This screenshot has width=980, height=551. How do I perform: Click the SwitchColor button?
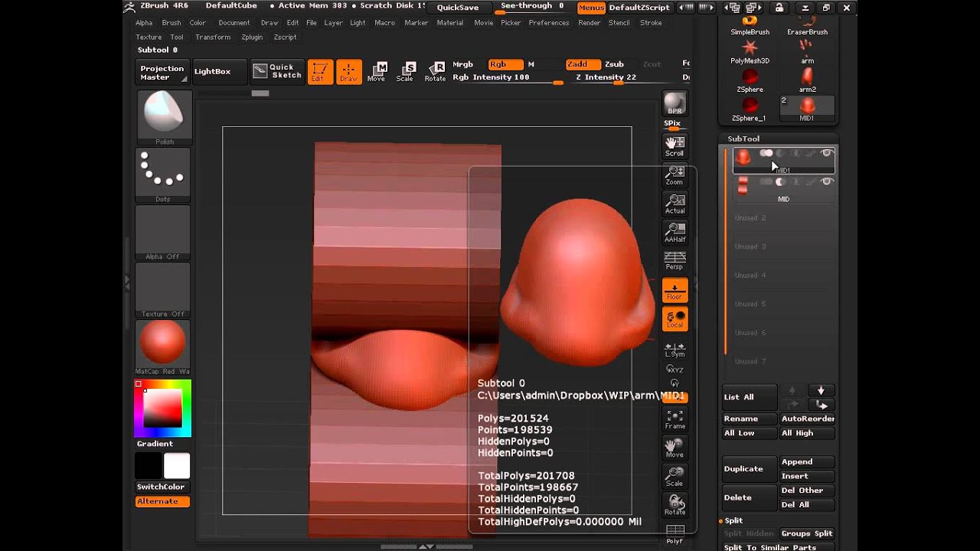[x=162, y=487]
